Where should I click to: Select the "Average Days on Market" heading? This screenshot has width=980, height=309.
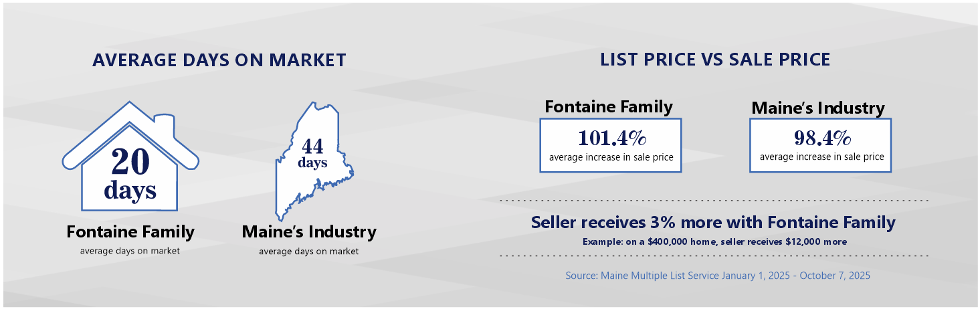point(219,60)
